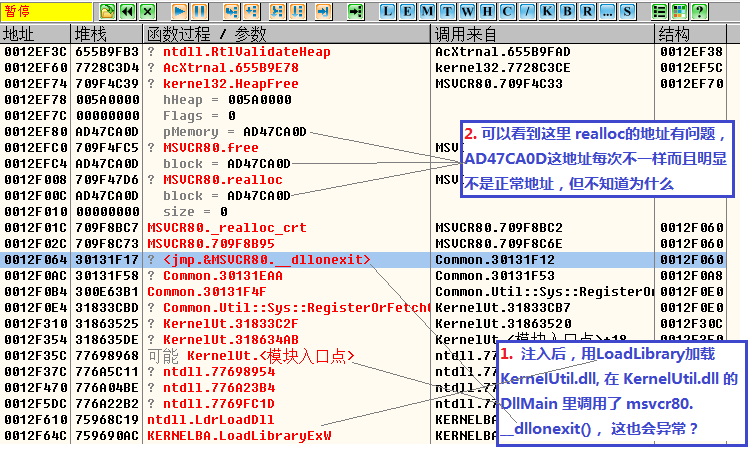The image size is (756, 452).
Task: Select the KernelUt.318634AB row
Action: [x=363, y=339]
